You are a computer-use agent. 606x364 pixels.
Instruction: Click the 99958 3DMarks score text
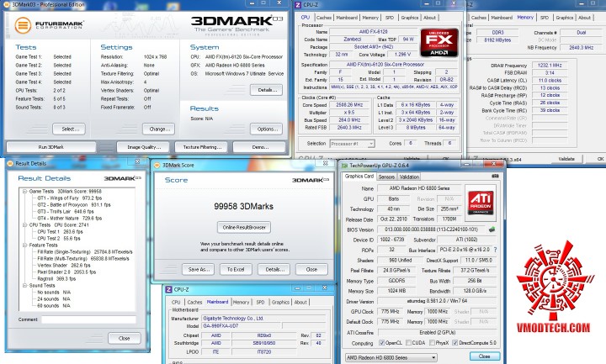[244, 207]
